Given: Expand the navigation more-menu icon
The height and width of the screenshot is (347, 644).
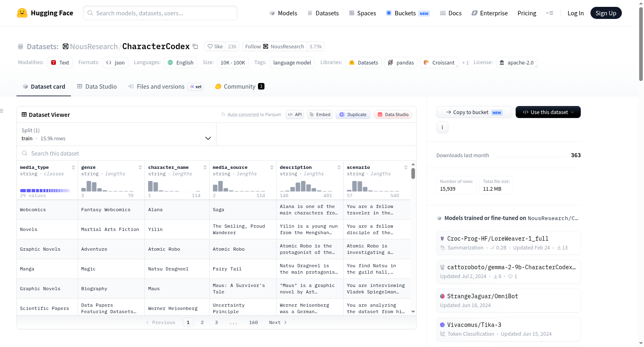Looking at the screenshot, I should pos(549,13).
